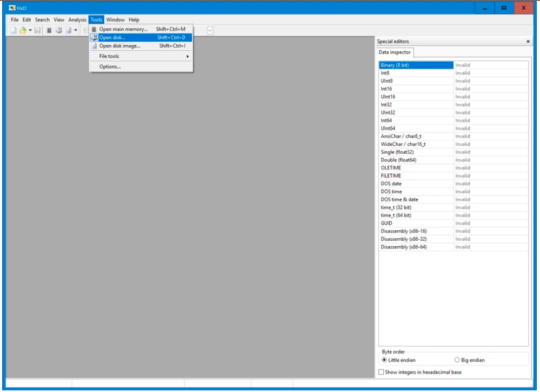
Task: Close the Special editors panel
Action: tap(528, 42)
